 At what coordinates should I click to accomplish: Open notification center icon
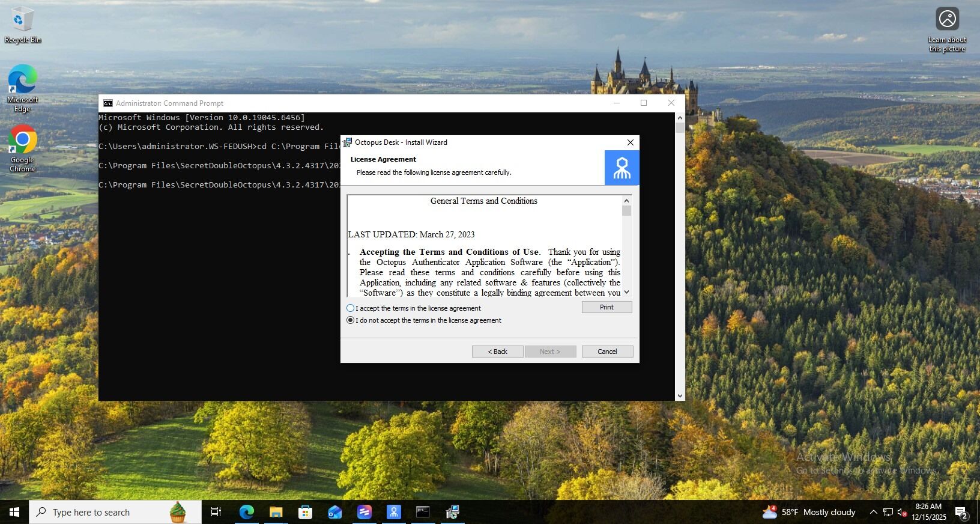point(961,513)
